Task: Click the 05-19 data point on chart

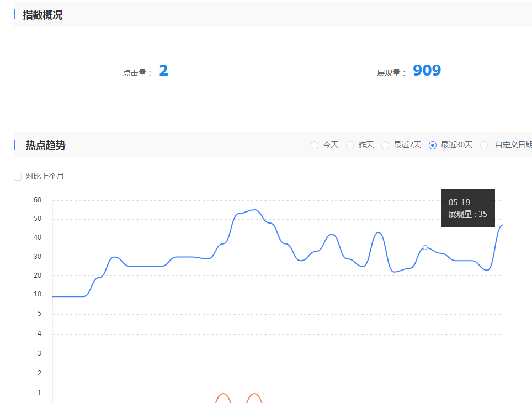Action: pyautogui.click(x=425, y=247)
